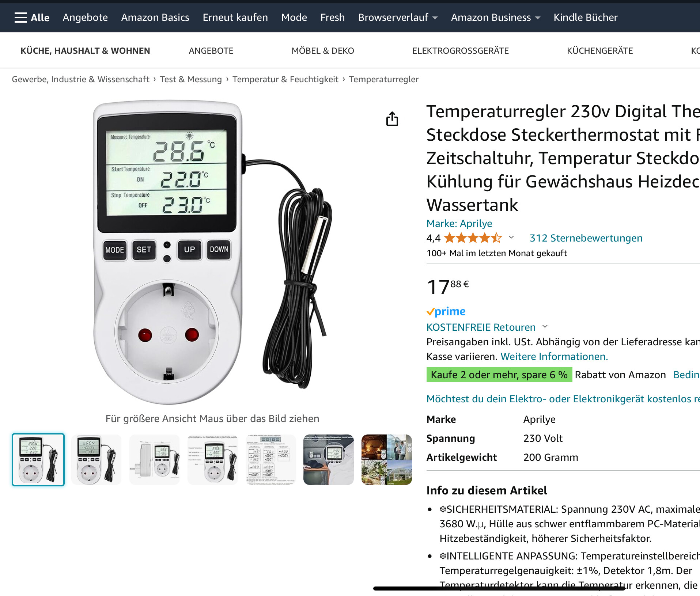Open the Amazon Business dropdown
This screenshot has width=700, height=596.
(496, 18)
